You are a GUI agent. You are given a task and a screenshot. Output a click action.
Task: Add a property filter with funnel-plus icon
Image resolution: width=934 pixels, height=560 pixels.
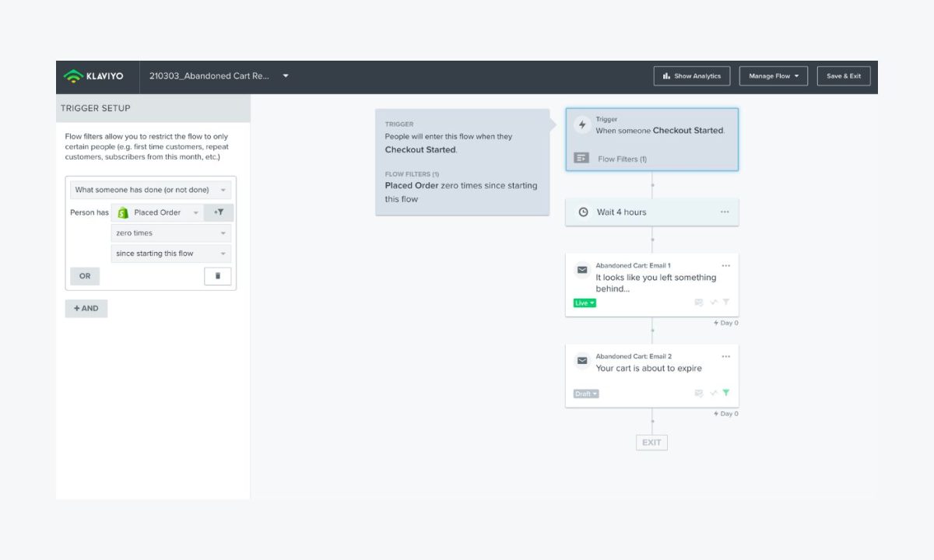click(219, 212)
